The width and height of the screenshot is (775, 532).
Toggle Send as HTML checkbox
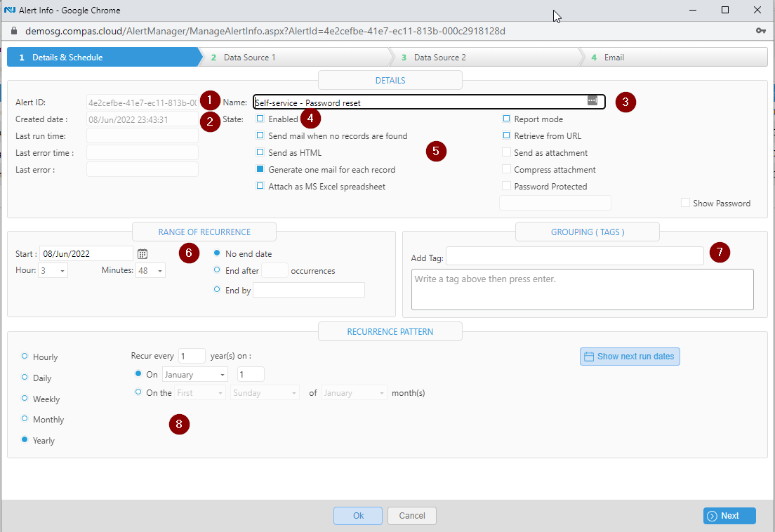tap(260, 152)
